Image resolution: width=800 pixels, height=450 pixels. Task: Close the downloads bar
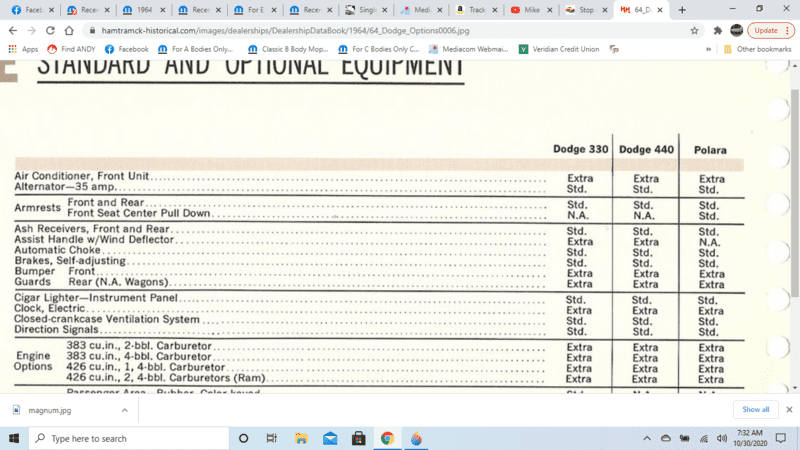point(789,409)
